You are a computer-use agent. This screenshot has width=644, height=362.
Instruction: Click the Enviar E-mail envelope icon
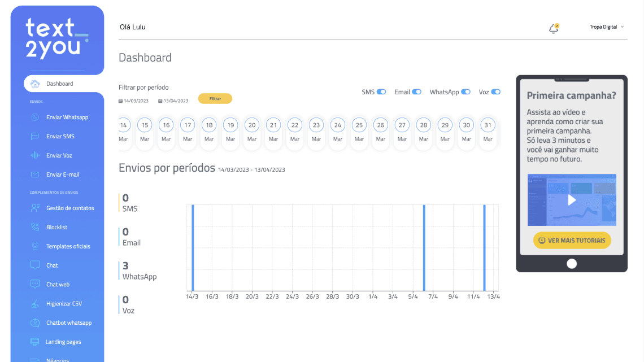[x=35, y=175]
